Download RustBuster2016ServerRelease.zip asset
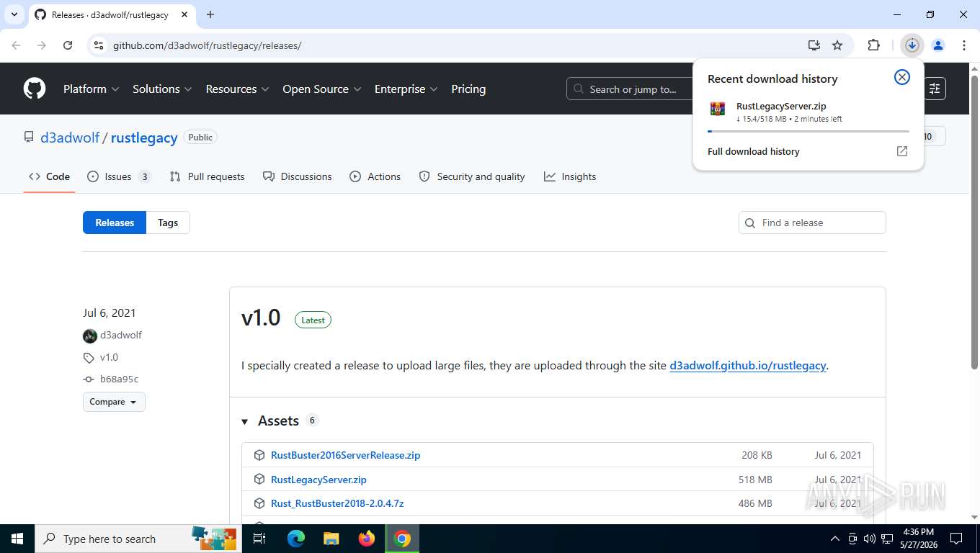The width and height of the screenshot is (980, 553). [345, 455]
